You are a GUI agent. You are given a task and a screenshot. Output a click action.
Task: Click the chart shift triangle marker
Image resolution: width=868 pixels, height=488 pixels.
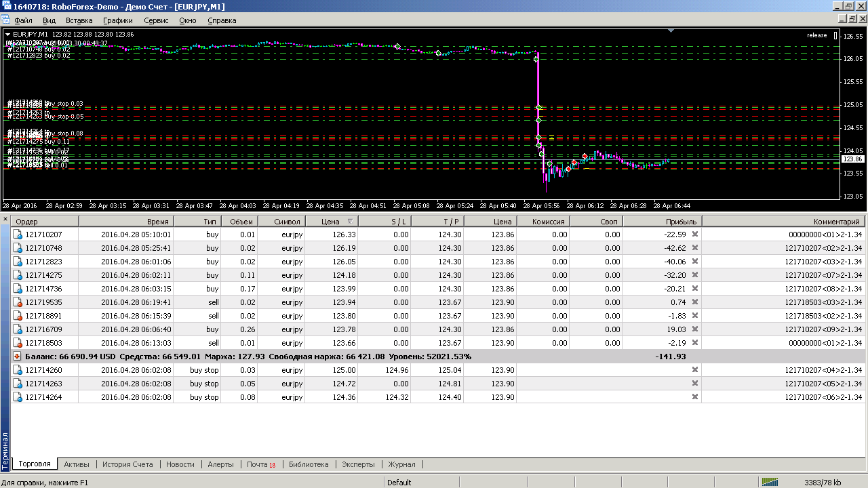(670, 30)
